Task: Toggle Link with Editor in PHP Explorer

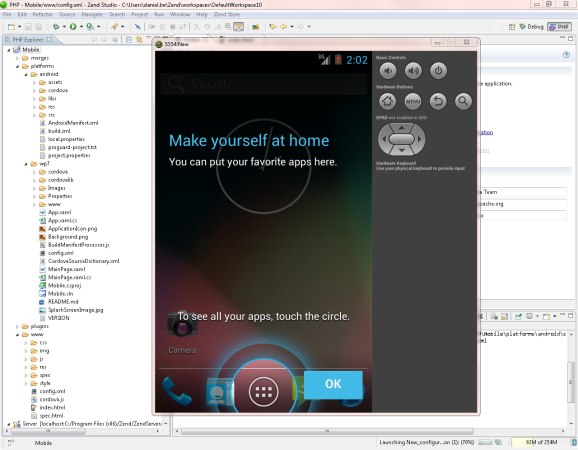Action: coord(139,39)
